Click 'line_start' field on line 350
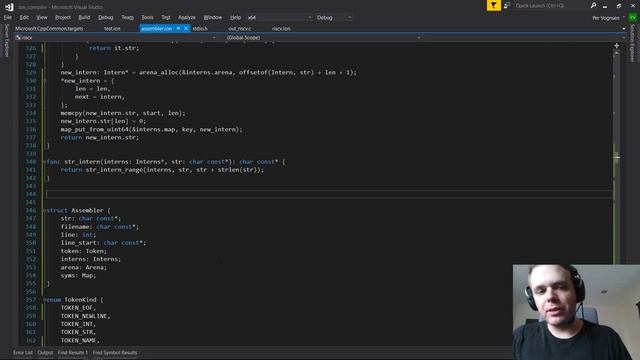This screenshot has height=360, width=640. [x=78, y=243]
